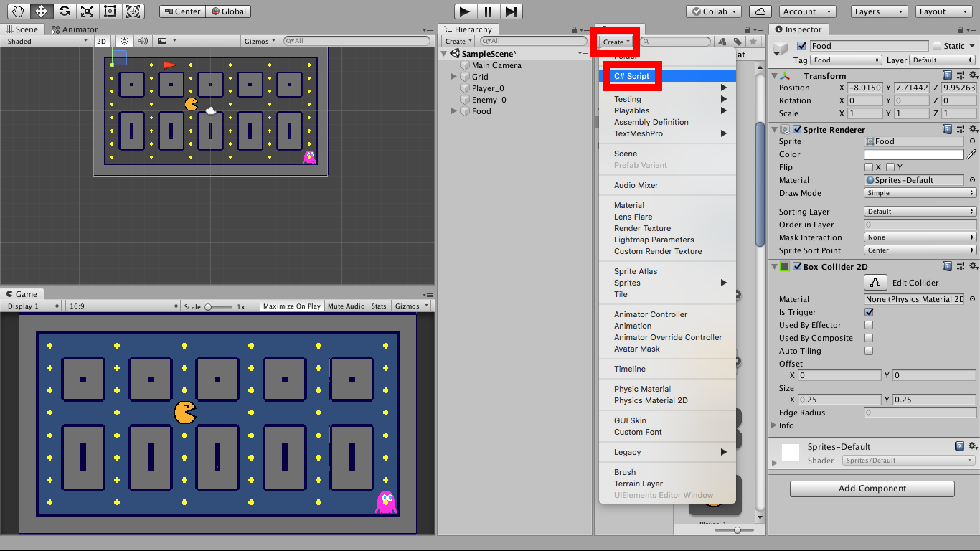Open the Layer dropdown
This screenshot has width=980, height=551.
pyautogui.click(x=943, y=60)
